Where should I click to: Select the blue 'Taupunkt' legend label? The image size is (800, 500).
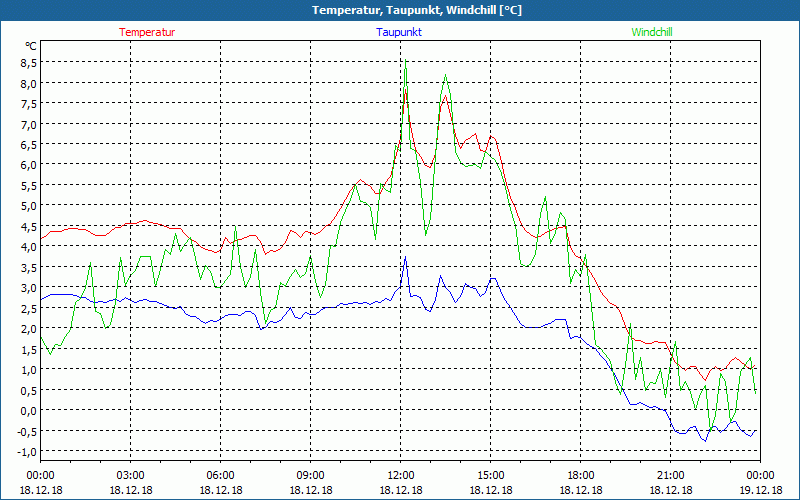[399, 32]
